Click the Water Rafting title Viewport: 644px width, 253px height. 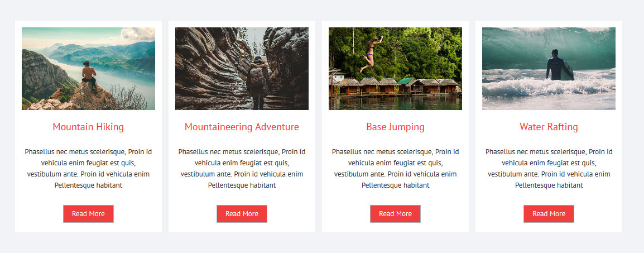click(x=549, y=127)
